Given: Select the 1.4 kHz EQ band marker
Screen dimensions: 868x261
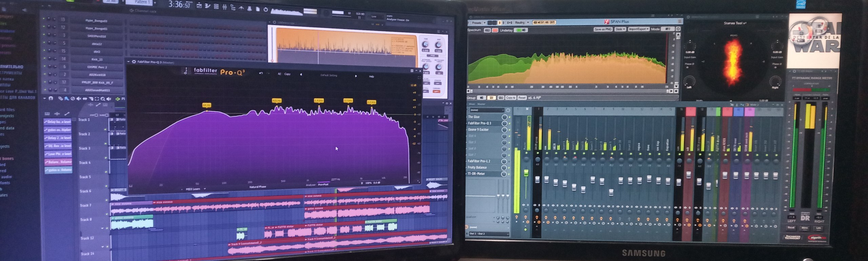Looking at the screenshot, I should coord(319,101).
